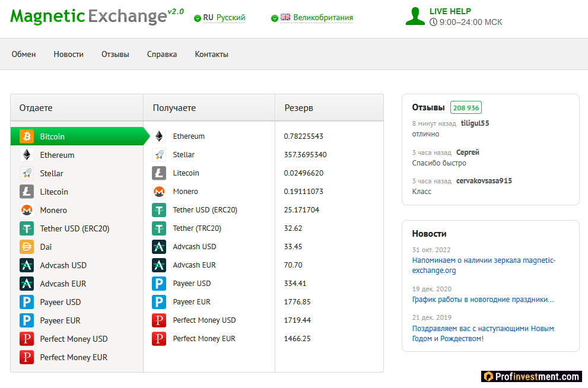The image size is (588, 388).
Task: Click the green Live Help person icon
Action: tap(415, 16)
